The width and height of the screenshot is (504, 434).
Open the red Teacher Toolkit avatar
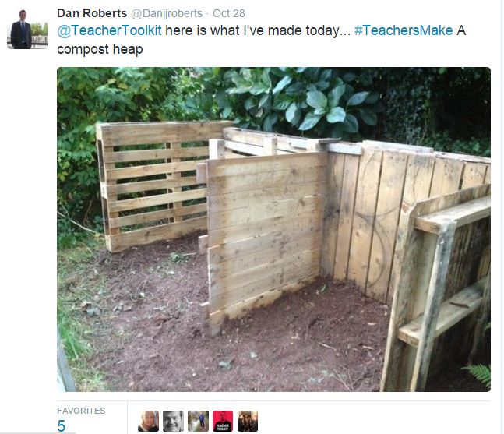(223, 421)
